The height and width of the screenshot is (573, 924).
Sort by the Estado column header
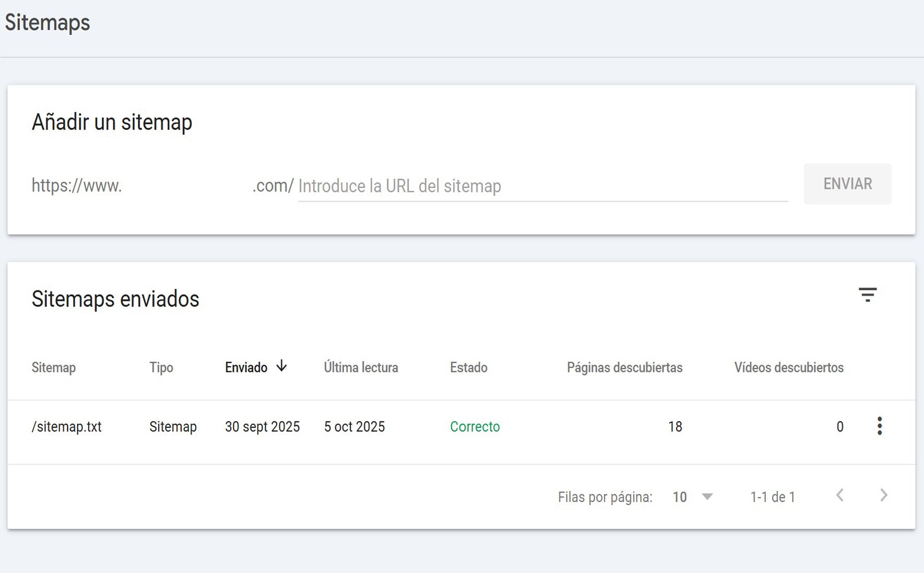point(468,368)
